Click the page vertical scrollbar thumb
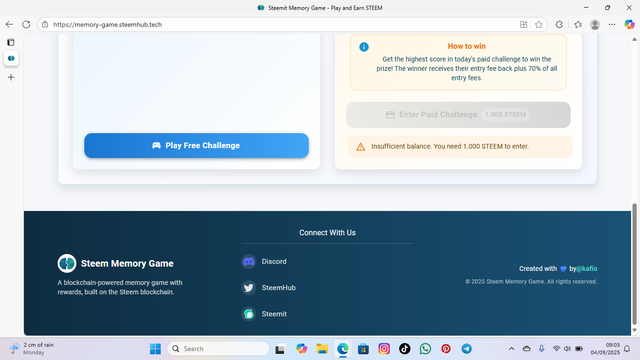This screenshot has width=640, height=360. coord(634,263)
